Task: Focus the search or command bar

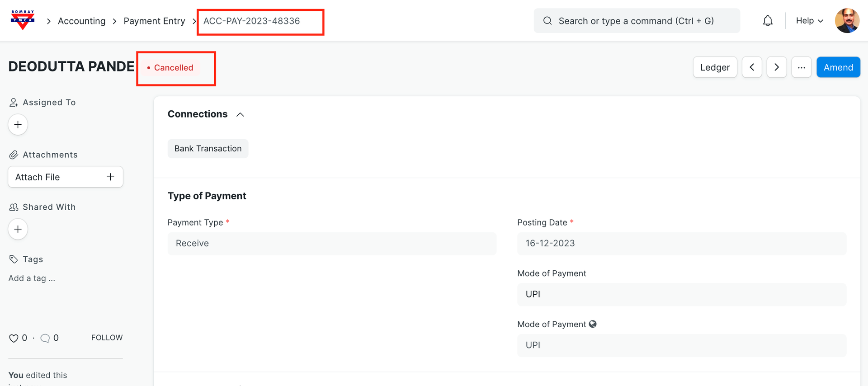Action: coord(636,21)
